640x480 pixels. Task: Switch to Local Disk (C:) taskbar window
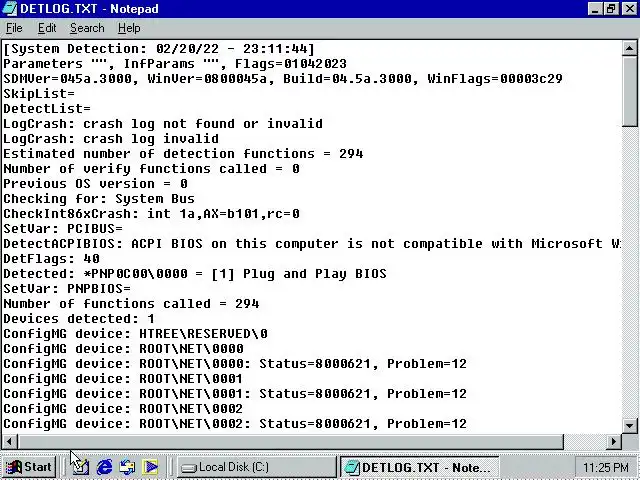click(256, 467)
